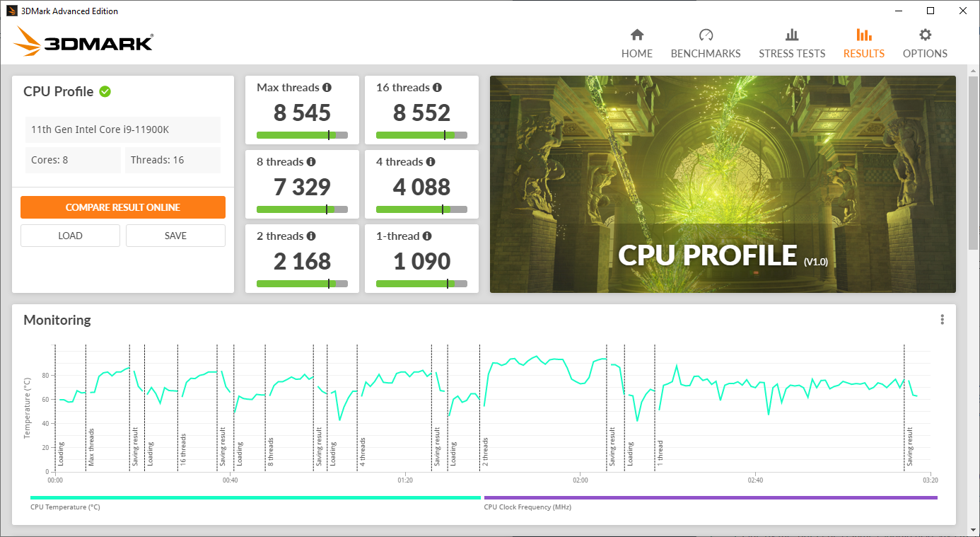Click the Max threads score progress bar
Screen dimensions: 980x537
point(302,134)
